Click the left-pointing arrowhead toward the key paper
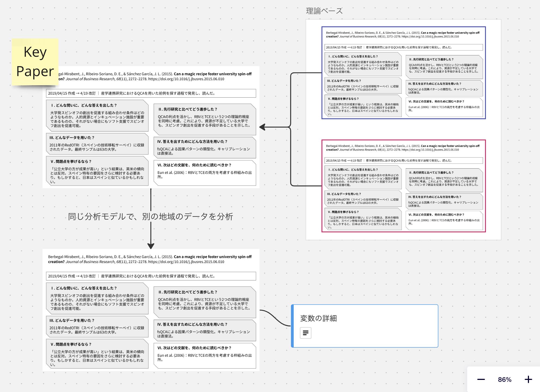 [x=262, y=127]
